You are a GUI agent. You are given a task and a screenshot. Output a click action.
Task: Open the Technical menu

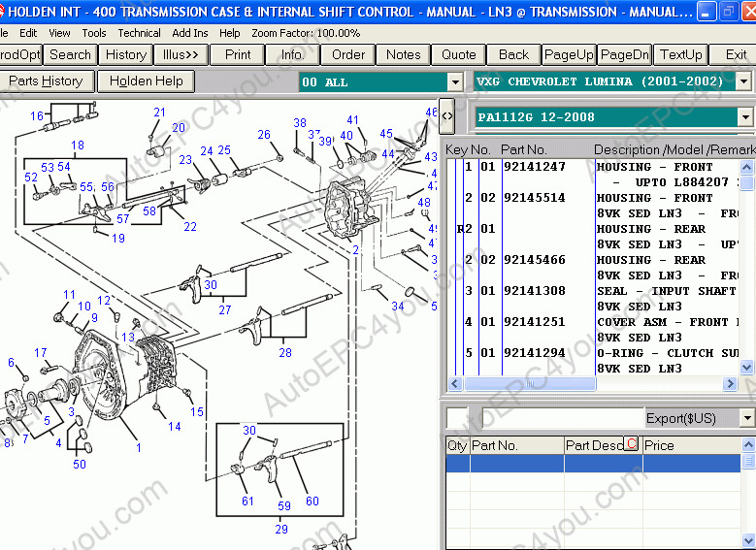point(140,33)
